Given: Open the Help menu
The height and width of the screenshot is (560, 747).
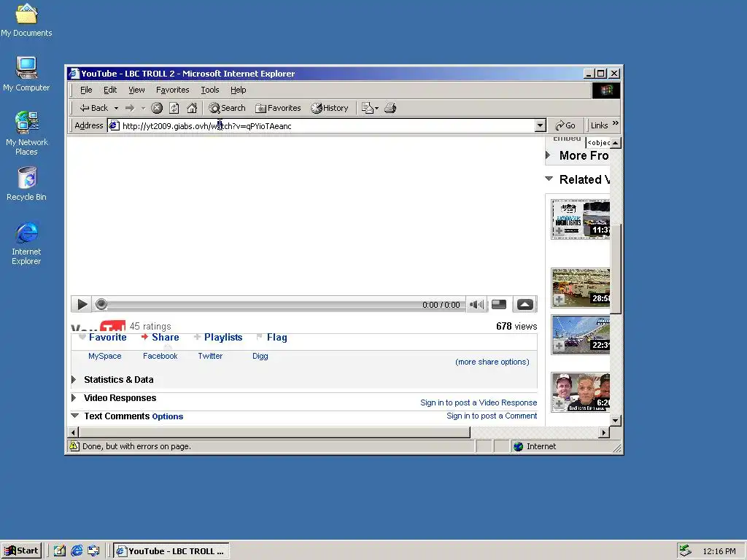Looking at the screenshot, I should coord(239,90).
